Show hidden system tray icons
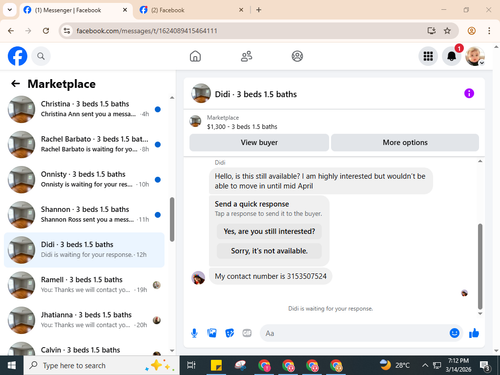This screenshot has height=375, width=500. [x=425, y=365]
